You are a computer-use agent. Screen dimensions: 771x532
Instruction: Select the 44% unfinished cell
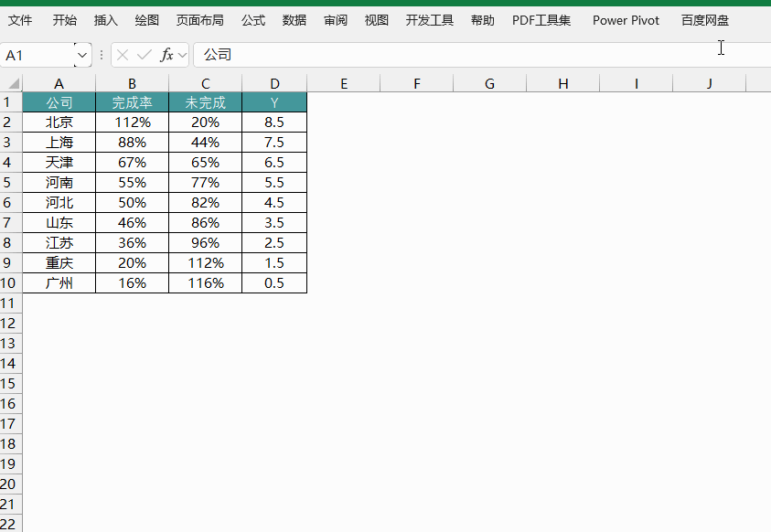(206, 143)
